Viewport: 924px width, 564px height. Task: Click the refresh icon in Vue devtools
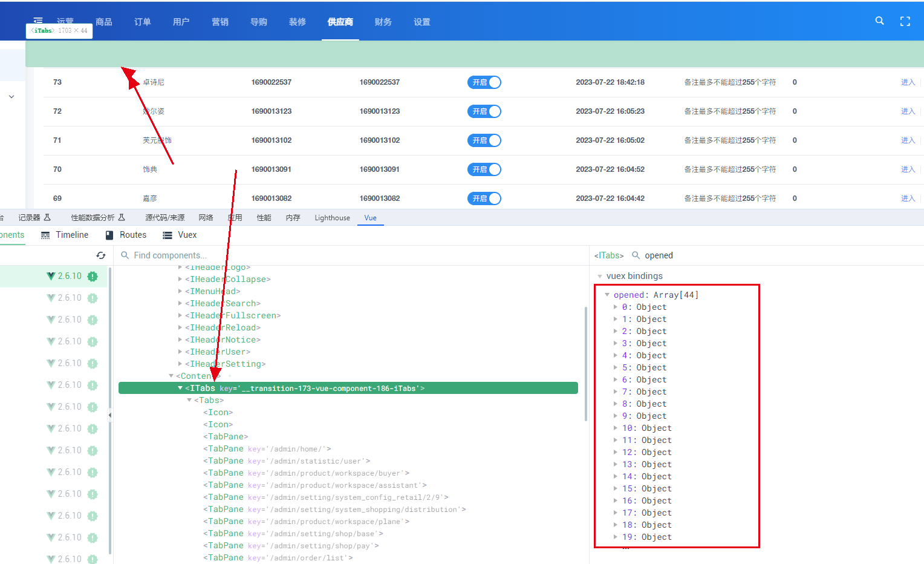[x=101, y=255]
